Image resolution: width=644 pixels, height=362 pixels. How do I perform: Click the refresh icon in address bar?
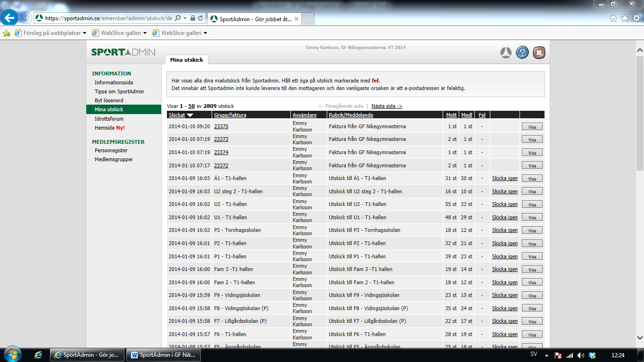click(200, 18)
